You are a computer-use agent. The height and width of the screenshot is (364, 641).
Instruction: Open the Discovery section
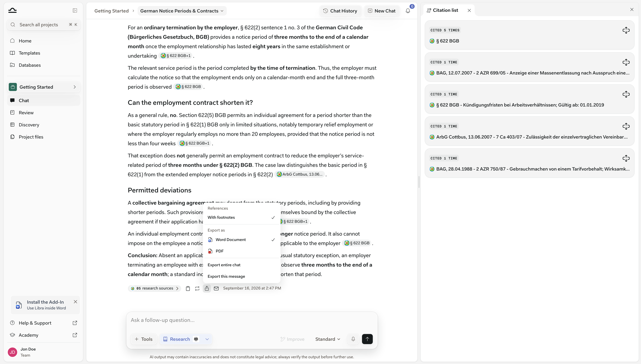pos(44,125)
